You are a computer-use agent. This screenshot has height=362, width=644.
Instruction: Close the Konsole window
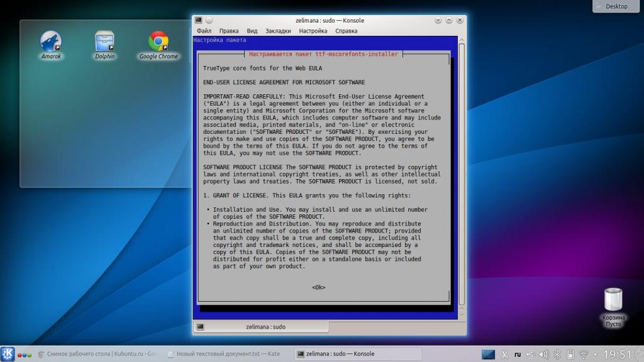point(460,20)
